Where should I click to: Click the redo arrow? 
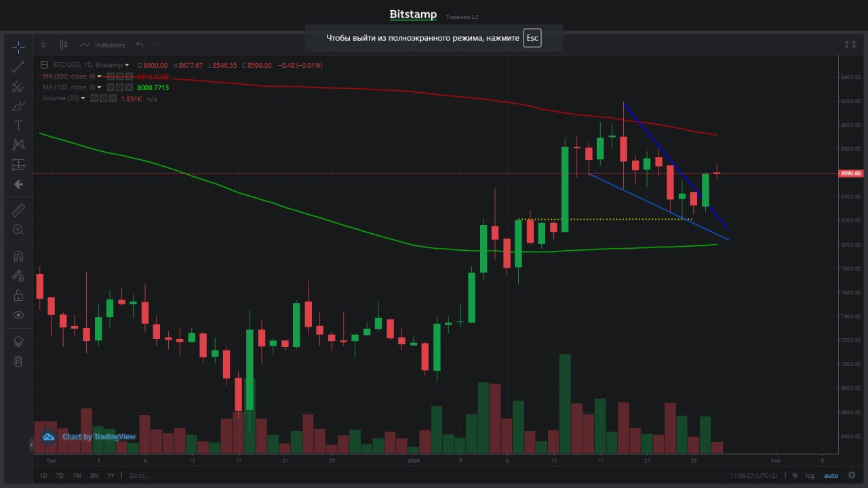click(x=156, y=45)
